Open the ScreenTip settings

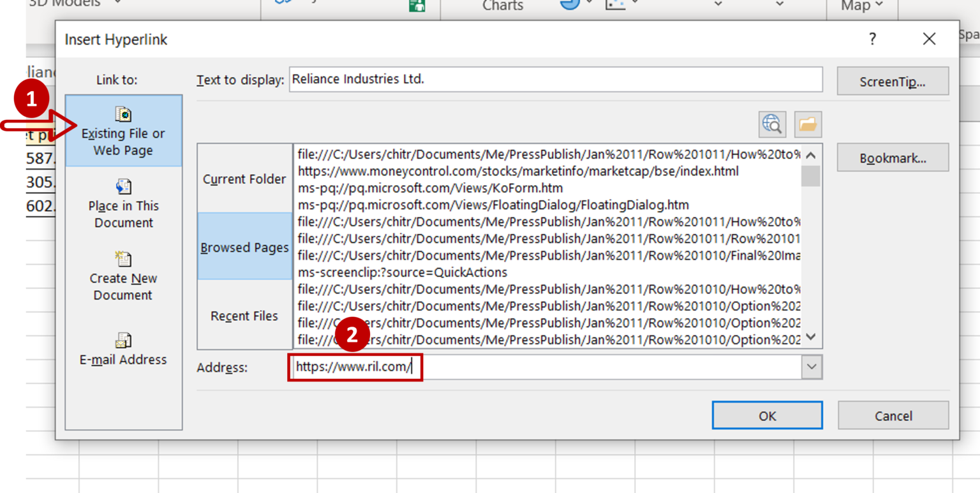tap(893, 81)
